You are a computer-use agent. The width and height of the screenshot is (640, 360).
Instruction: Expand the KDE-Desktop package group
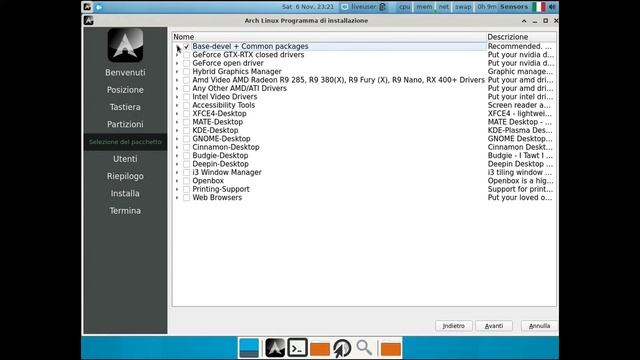(177, 130)
